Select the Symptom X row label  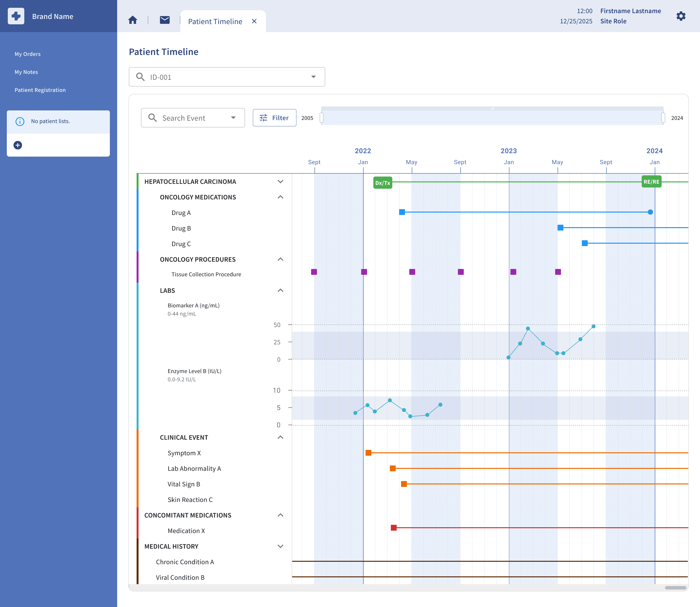(x=184, y=453)
